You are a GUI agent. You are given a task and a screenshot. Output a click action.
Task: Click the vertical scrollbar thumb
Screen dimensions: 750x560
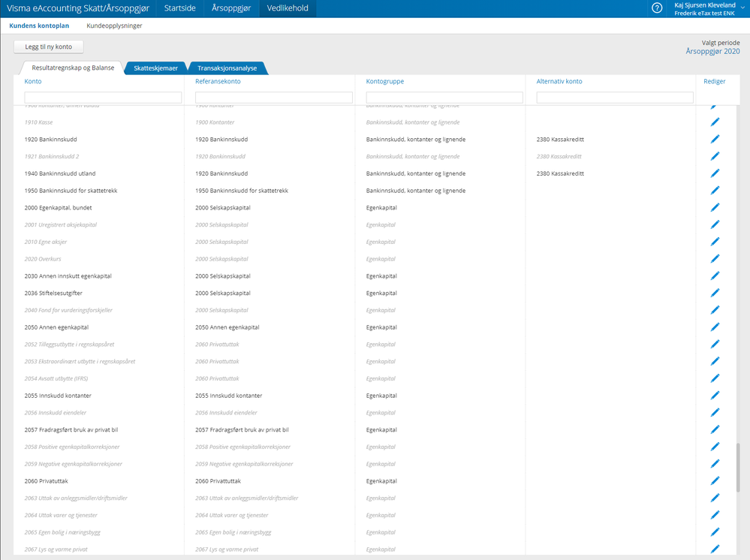[738, 468]
